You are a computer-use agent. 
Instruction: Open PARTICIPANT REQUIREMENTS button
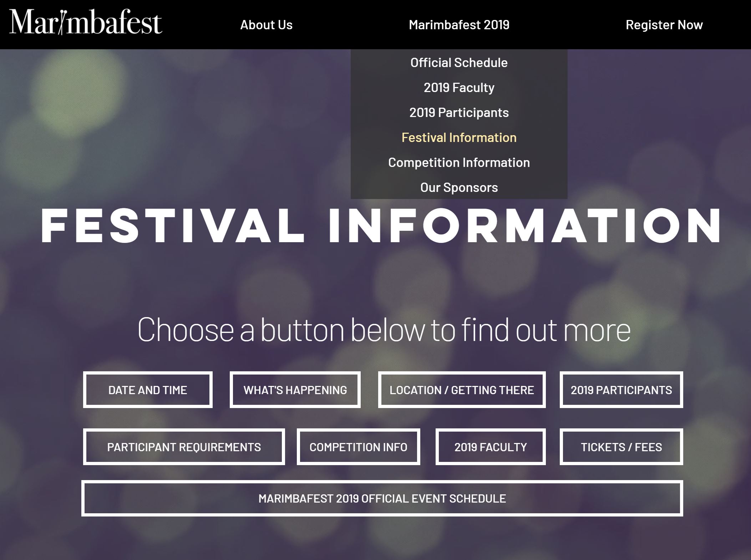pos(184,447)
